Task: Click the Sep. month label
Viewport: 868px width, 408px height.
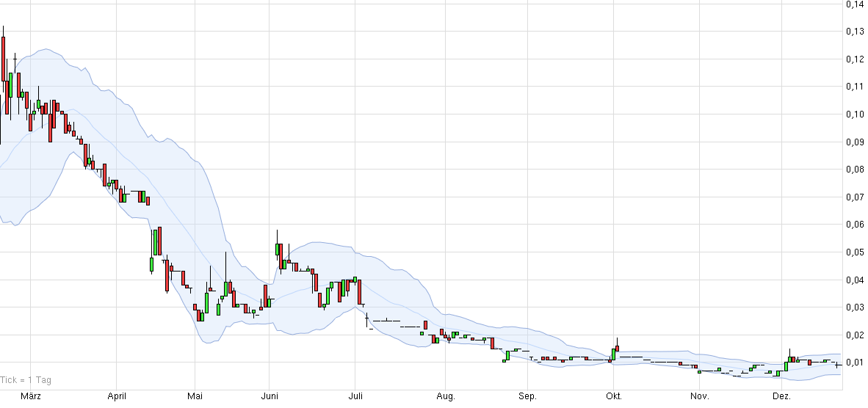Action: pos(527,396)
